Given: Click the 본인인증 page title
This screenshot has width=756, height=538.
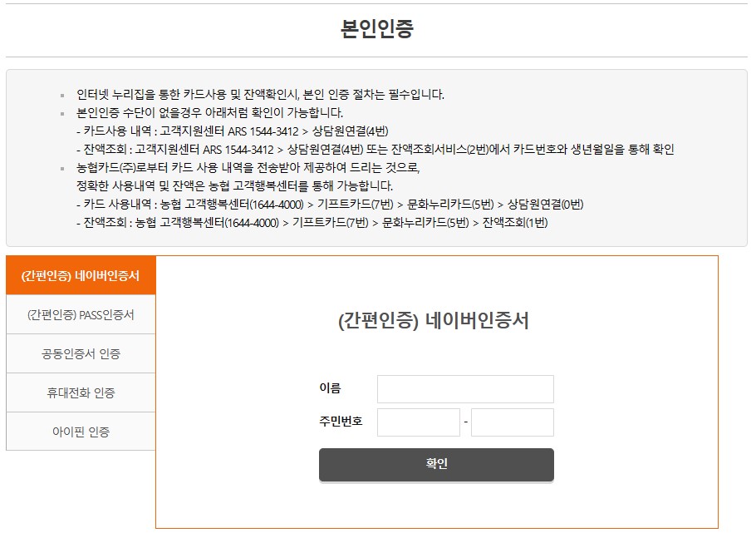Looking at the screenshot, I should (x=377, y=28).
